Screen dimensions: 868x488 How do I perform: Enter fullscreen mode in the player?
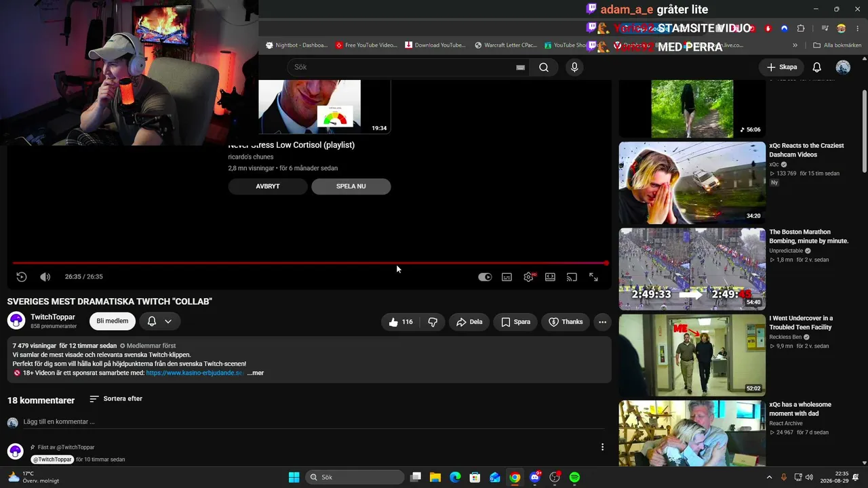coord(593,277)
